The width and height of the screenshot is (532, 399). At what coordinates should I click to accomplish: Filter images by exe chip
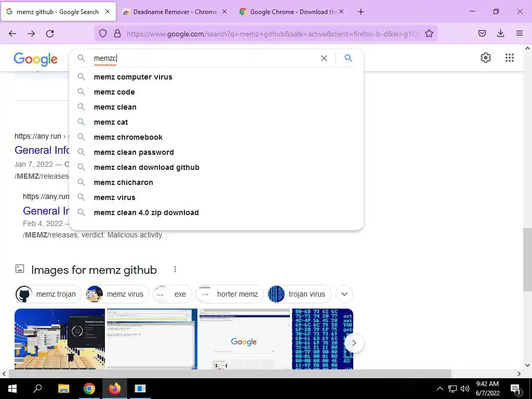[x=172, y=294]
